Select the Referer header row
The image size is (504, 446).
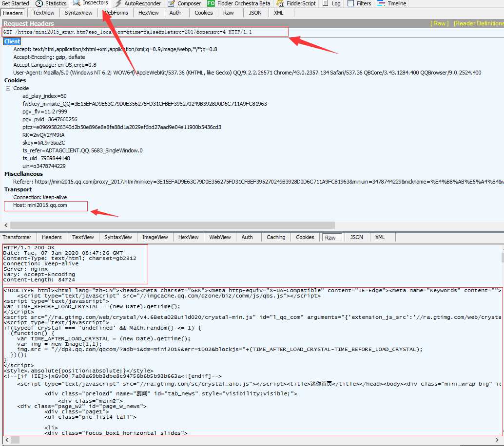point(258,182)
